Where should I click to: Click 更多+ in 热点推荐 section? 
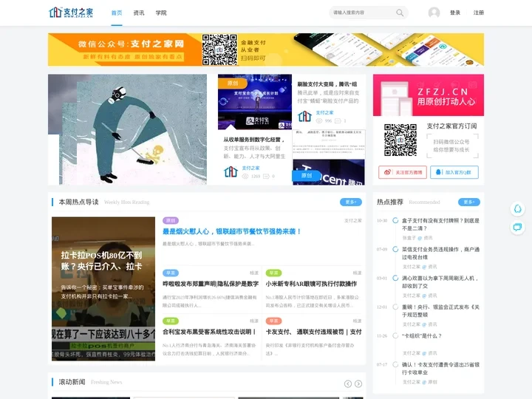469,202
